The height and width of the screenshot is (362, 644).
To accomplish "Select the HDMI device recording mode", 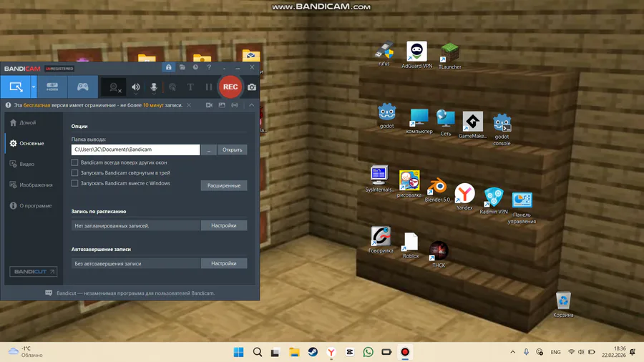I will pos(52,87).
